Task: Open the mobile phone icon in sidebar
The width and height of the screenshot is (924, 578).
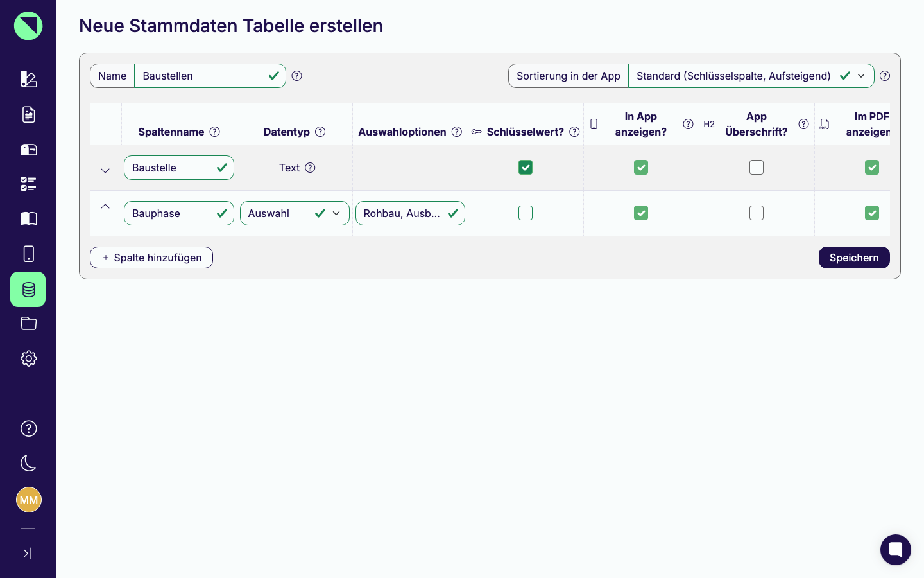Action: [28, 254]
